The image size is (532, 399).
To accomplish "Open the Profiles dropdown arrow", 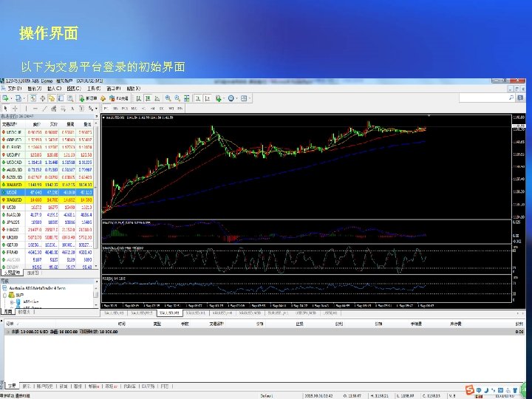I will click(24, 99).
